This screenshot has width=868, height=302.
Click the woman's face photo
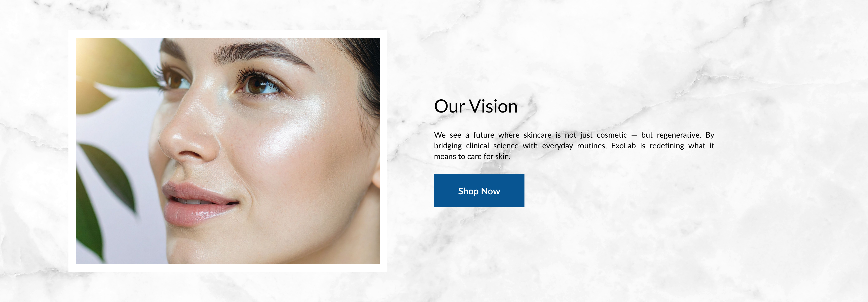pyautogui.click(x=228, y=151)
